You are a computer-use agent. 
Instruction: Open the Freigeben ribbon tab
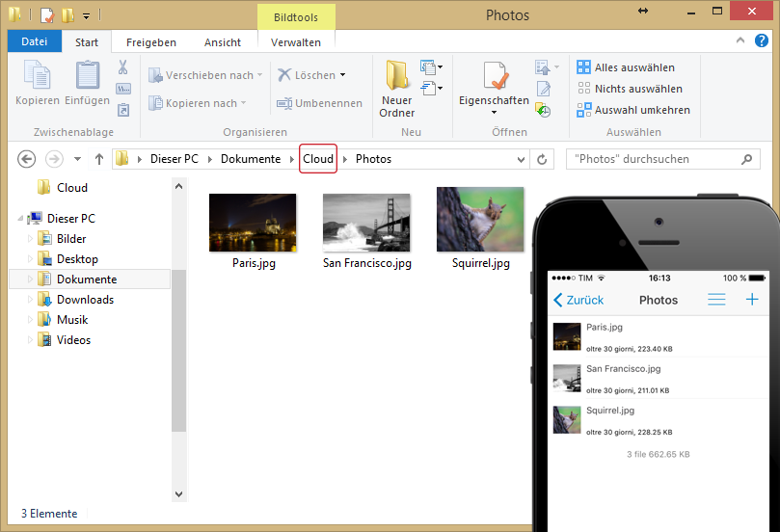[151, 42]
